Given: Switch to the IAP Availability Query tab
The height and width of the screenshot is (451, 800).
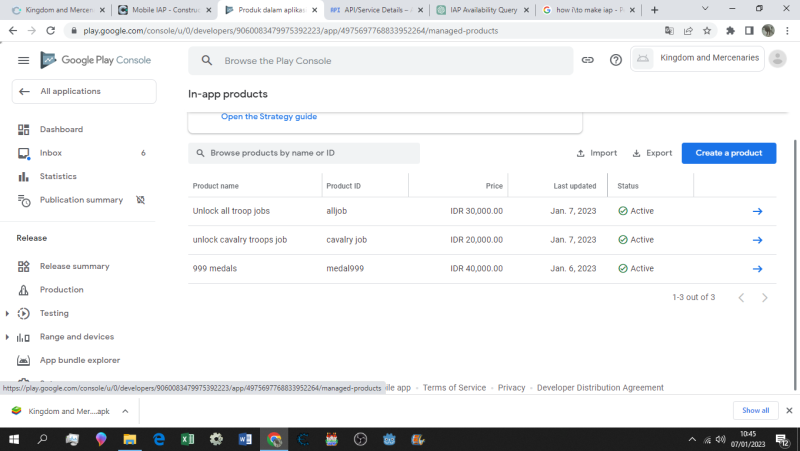Looking at the screenshot, I should coord(483,10).
